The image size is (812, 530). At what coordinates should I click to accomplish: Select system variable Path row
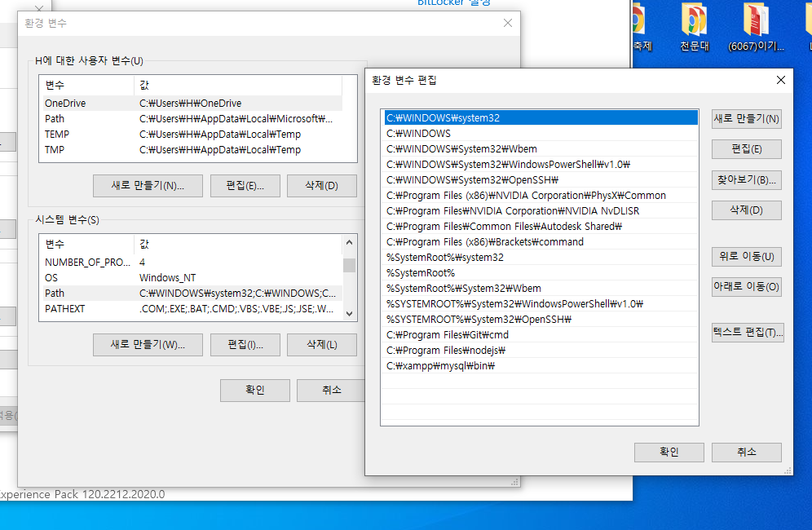tap(192, 294)
